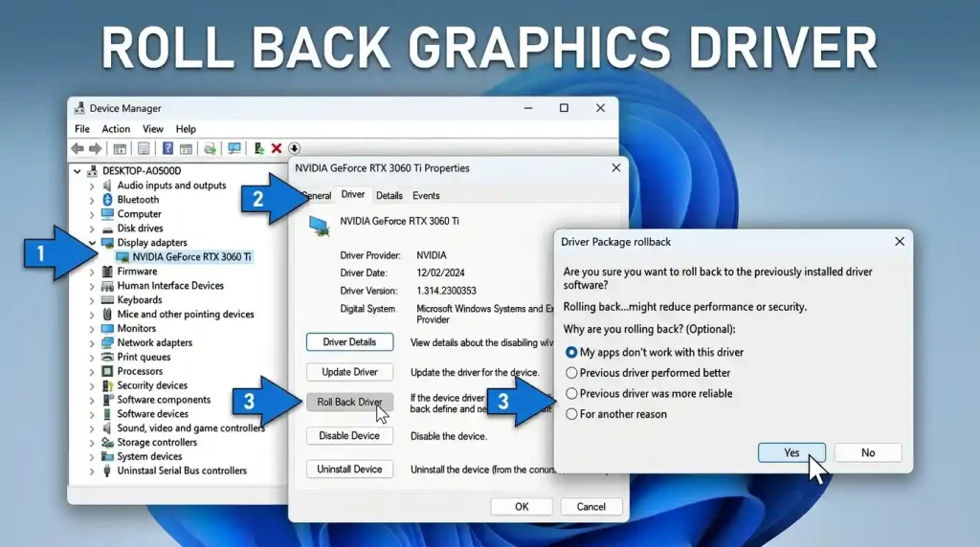This screenshot has width=980, height=547.
Task: Click the Update driver toolbar icon
Action: [258, 148]
